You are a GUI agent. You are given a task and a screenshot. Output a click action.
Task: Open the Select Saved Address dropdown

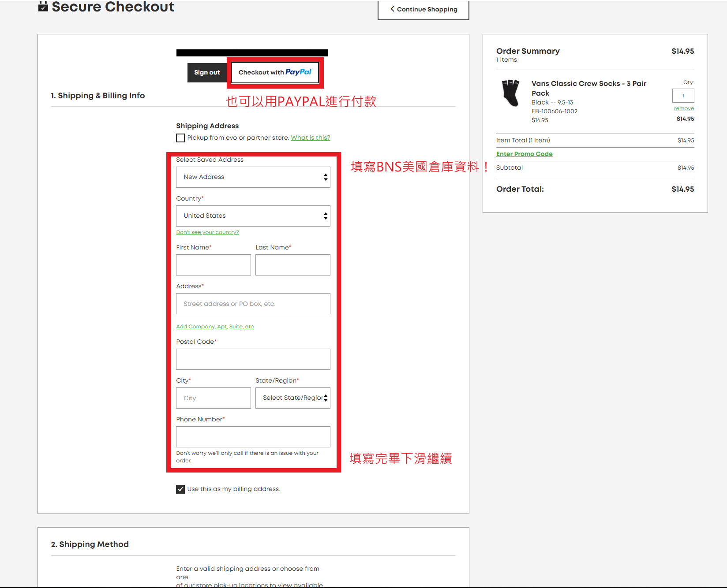point(253,177)
